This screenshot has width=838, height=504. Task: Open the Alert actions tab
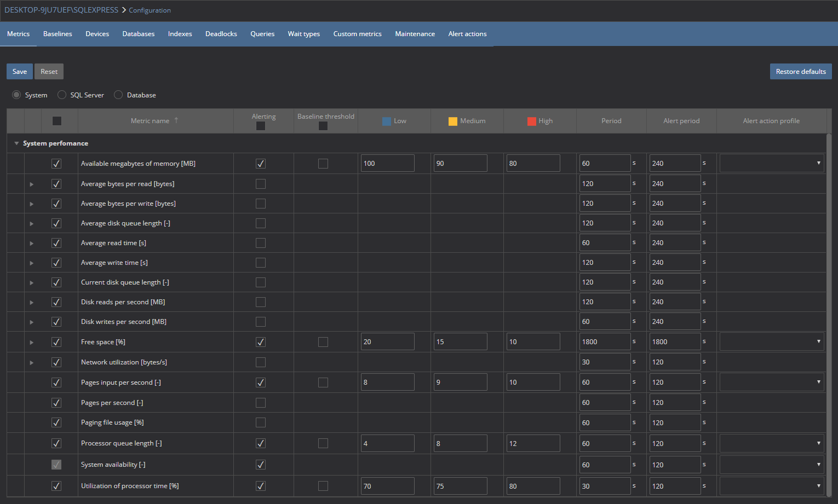click(x=468, y=34)
